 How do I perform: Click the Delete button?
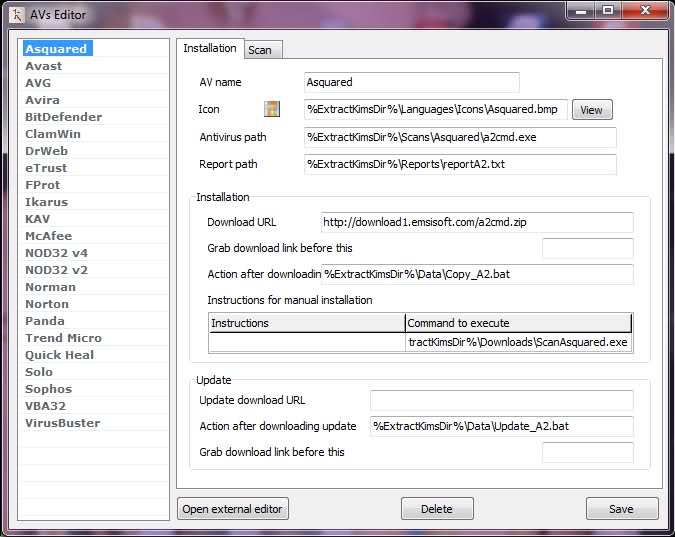coord(437,509)
